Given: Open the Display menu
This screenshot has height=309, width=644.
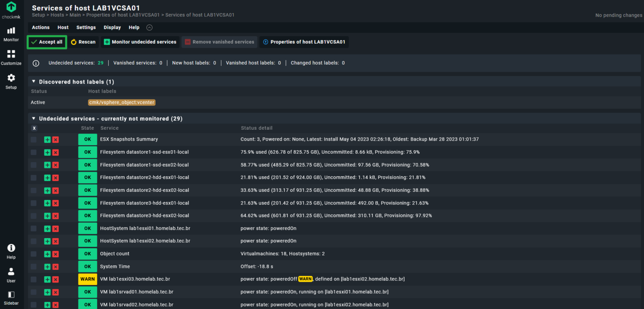Looking at the screenshot, I should (112, 27).
